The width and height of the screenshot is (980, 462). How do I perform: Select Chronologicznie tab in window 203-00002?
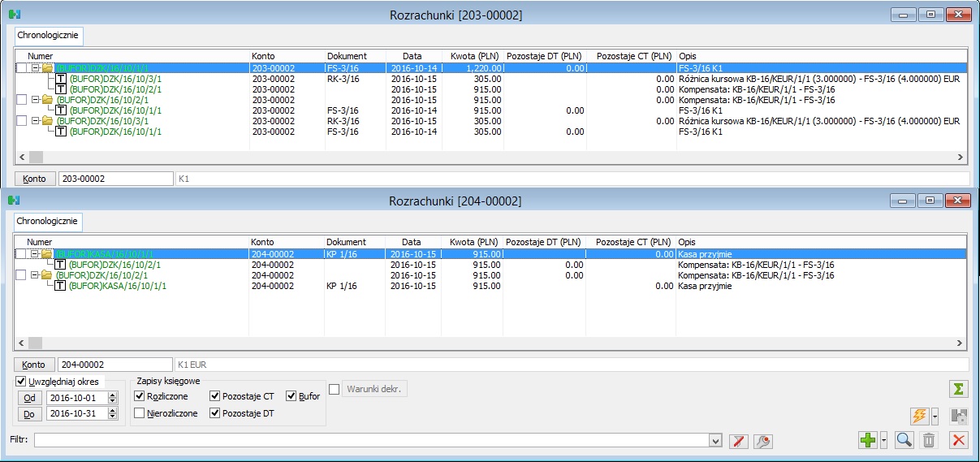coord(48,36)
